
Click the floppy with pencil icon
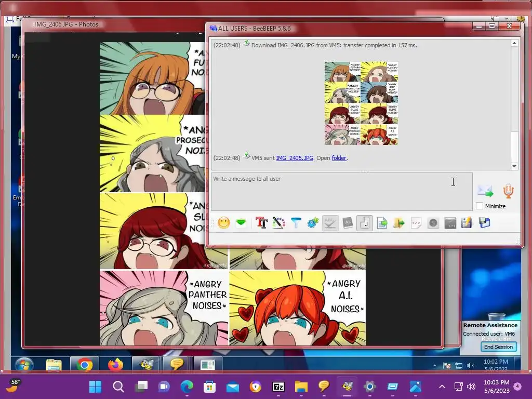click(x=467, y=223)
